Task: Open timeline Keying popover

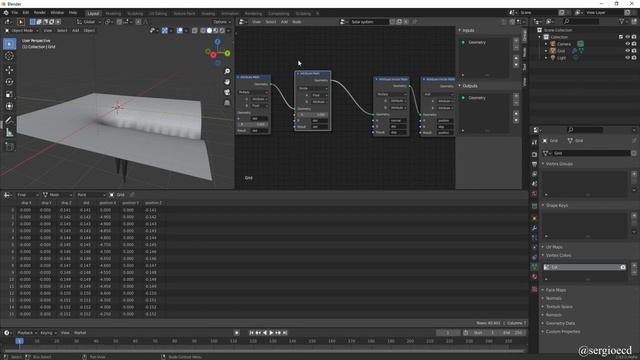Action: (x=48, y=333)
